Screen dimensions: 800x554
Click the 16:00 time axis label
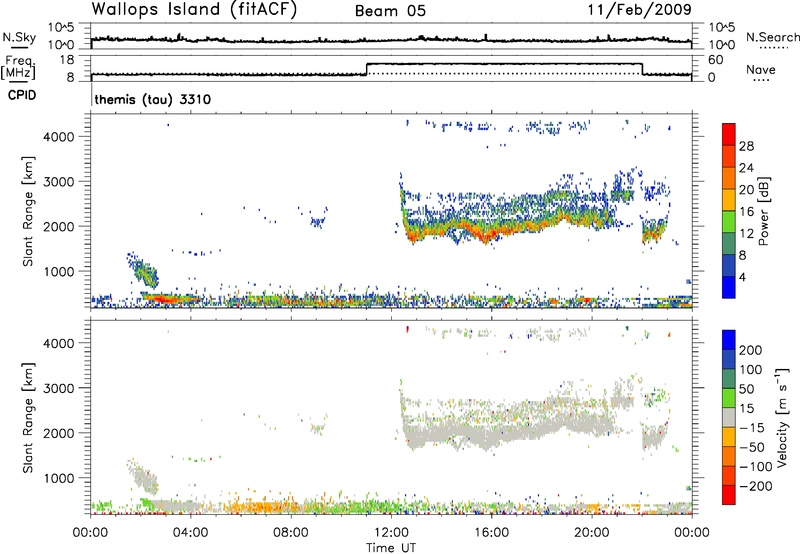click(491, 533)
